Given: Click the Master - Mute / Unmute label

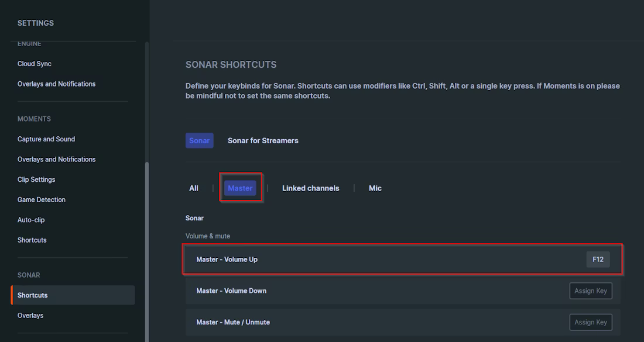Looking at the screenshot, I should point(233,322).
